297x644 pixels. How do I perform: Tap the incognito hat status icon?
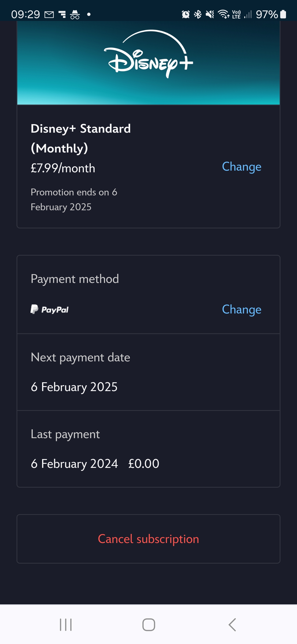coord(75,15)
